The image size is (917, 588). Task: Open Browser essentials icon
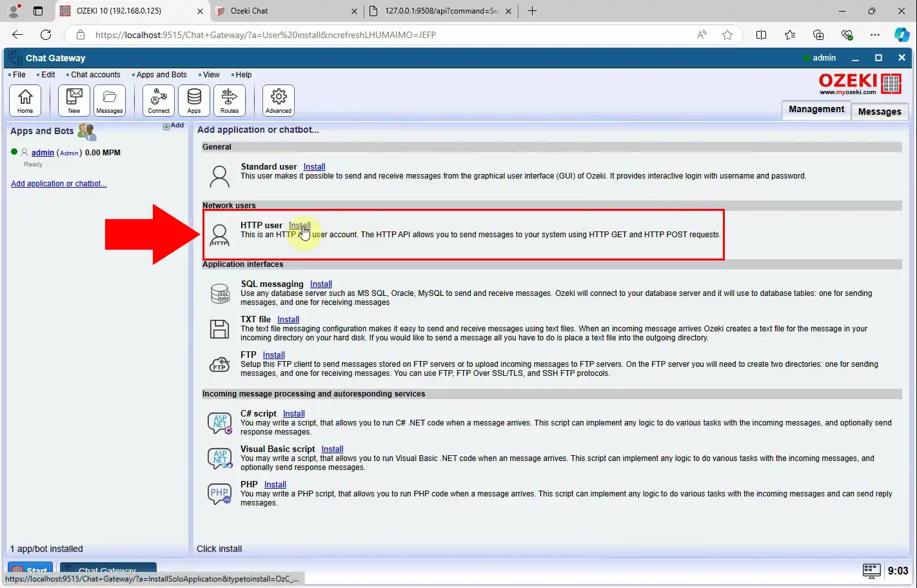847,35
